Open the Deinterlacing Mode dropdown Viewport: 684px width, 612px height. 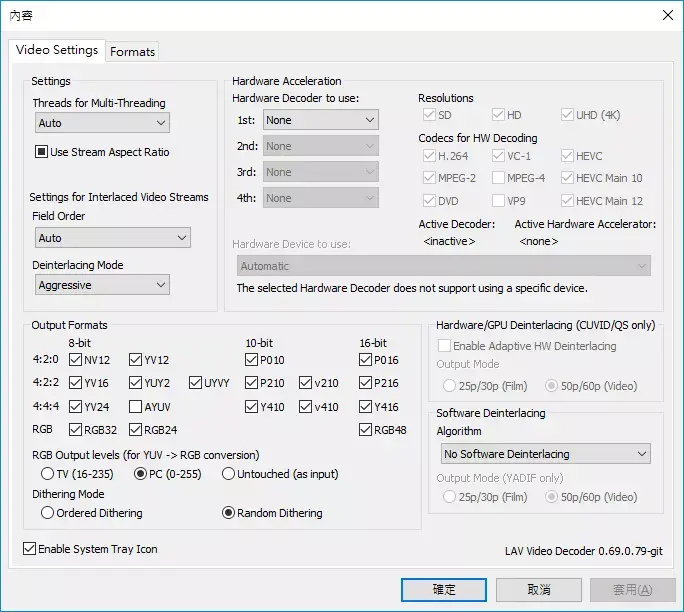[101, 285]
